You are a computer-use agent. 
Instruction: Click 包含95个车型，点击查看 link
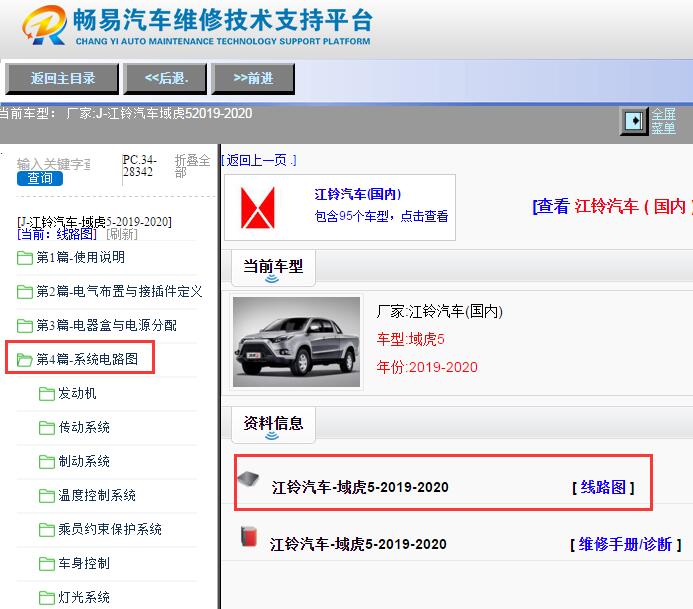click(x=381, y=216)
